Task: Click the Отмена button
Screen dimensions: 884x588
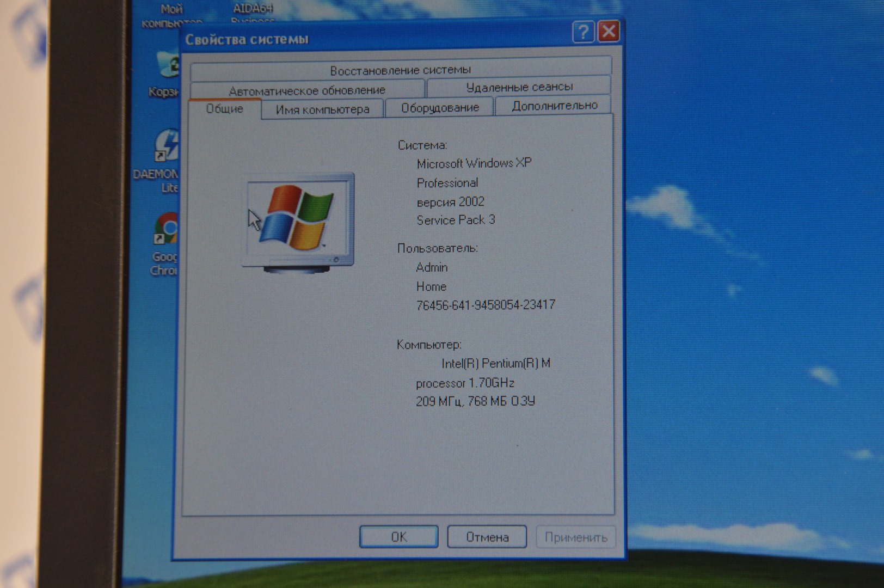Action: pyautogui.click(x=487, y=537)
